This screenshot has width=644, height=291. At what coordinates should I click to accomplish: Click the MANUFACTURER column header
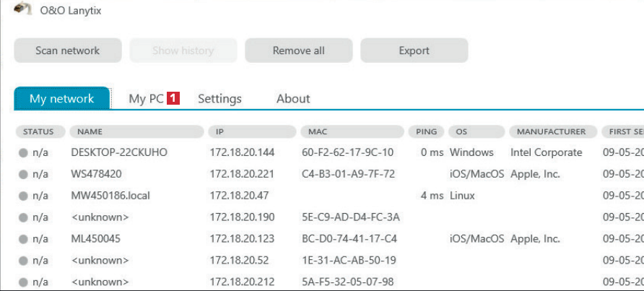[x=552, y=132]
